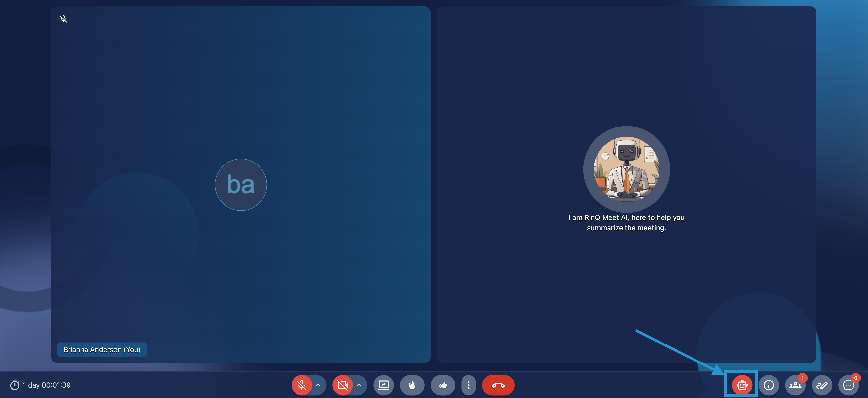Open the chat panel

click(849, 385)
